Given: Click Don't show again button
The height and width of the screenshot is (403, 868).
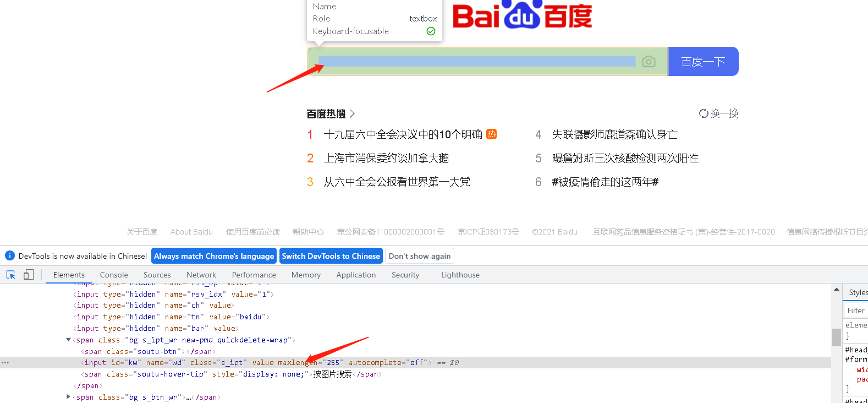Looking at the screenshot, I should pos(420,256).
